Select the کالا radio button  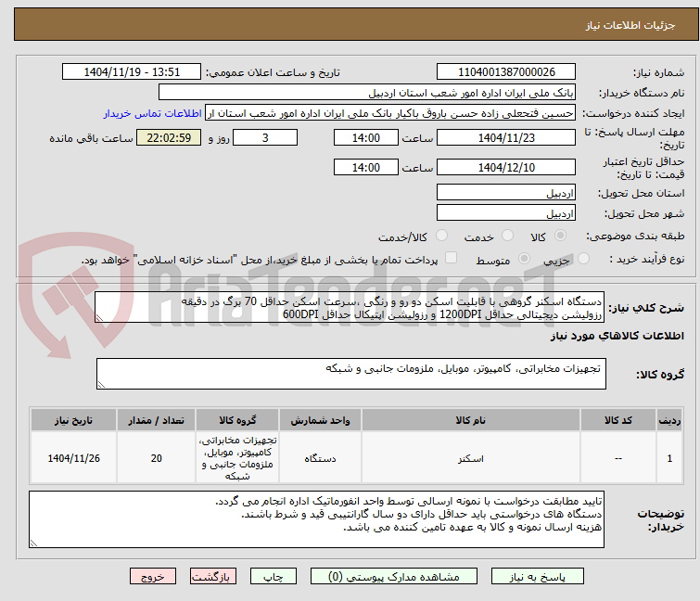click(x=560, y=236)
